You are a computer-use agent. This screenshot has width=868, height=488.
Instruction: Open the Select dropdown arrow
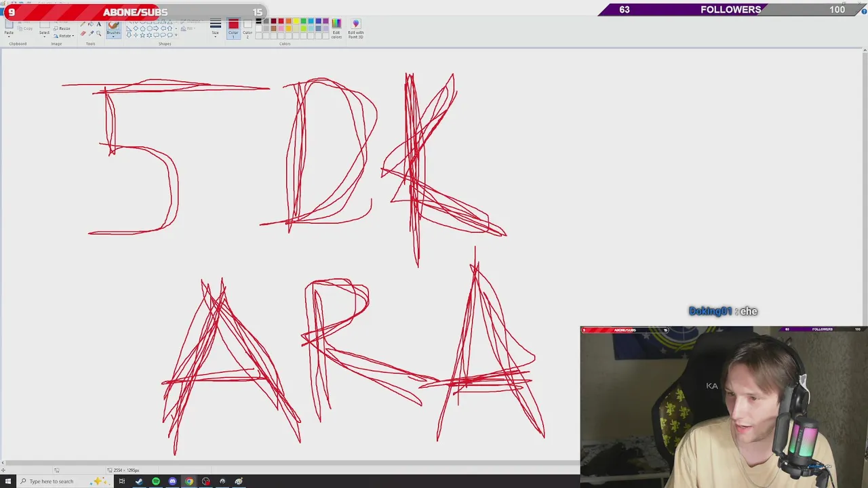point(44,37)
